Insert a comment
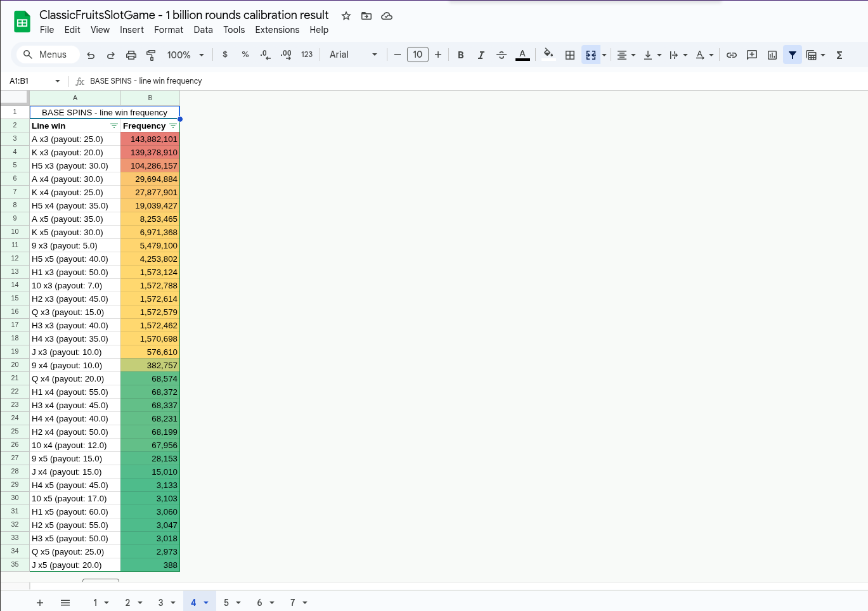Viewport: 868px width, 611px height. 752,55
